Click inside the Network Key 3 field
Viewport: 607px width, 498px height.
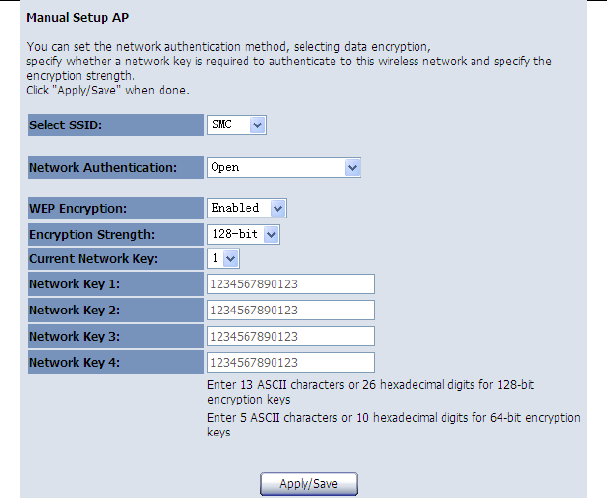pyautogui.click(x=290, y=336)
